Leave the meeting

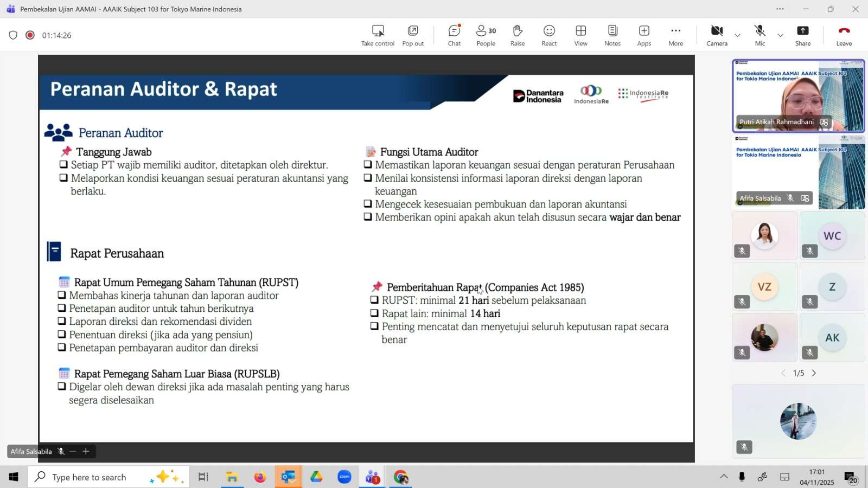point(844,35)
